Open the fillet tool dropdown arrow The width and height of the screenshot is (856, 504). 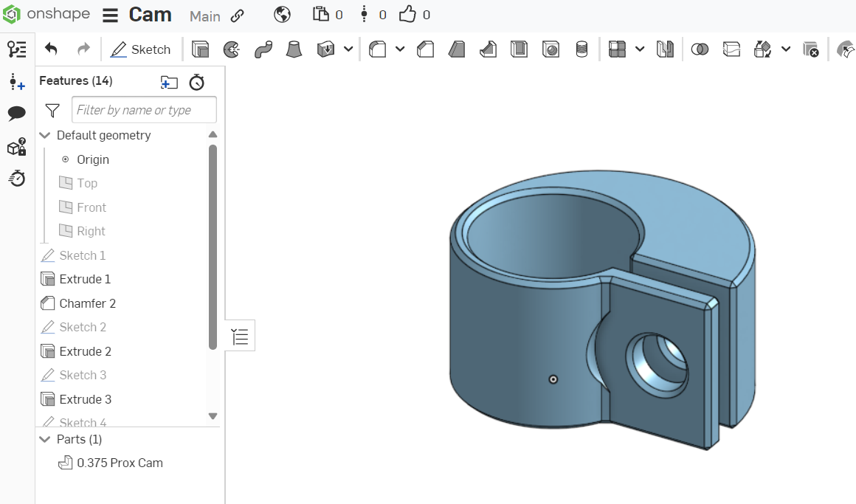tap(400, 49)
